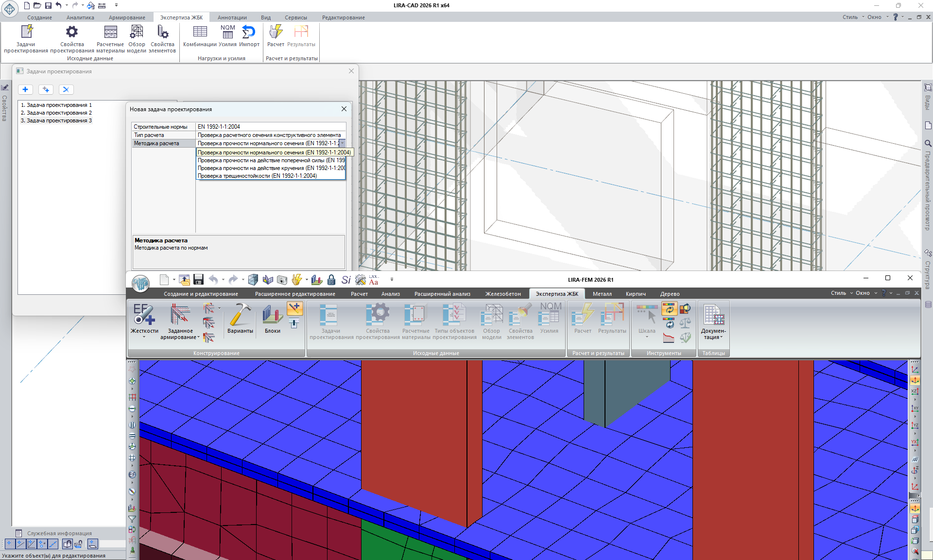Choose Проверка трещиностойкости from the list

257,176
